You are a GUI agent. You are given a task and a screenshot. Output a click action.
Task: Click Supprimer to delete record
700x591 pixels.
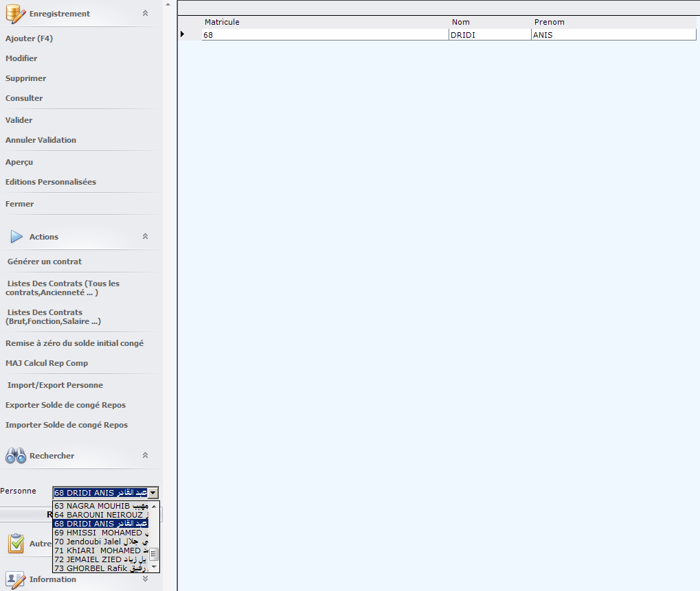(x=26, y=78)
